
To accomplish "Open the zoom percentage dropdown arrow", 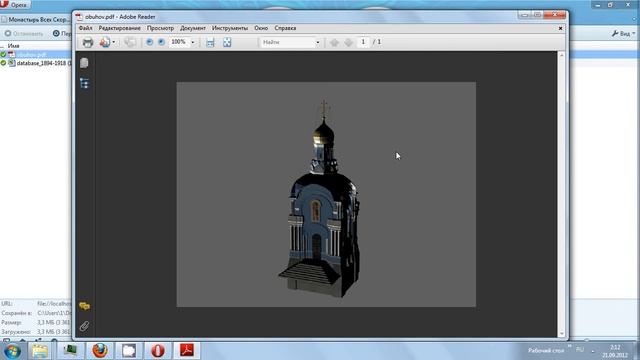I will [x=193, y=42].
